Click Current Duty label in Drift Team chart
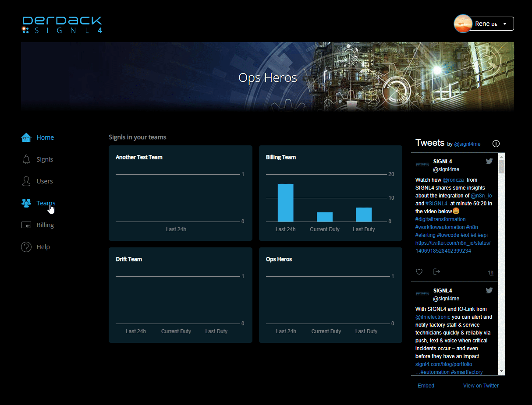The height and width of the screenshot is (405, 532). [x=176, y=331]
